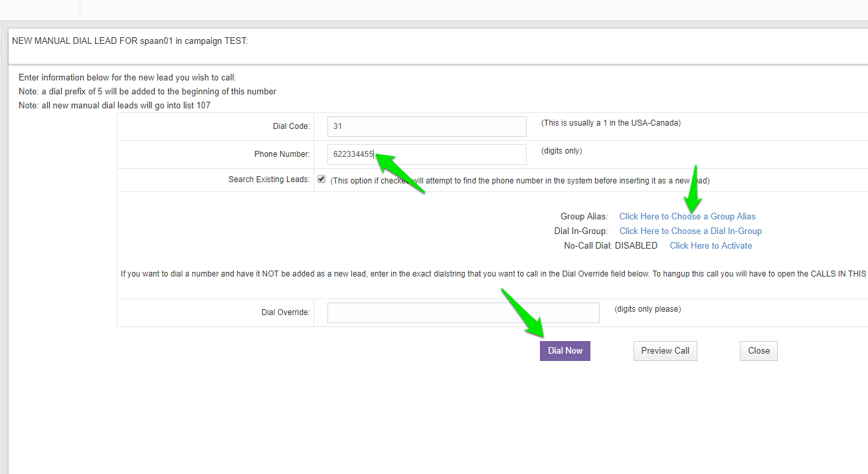Focus the Phone Number text box

pyautogui.click(x=426, y=154)
